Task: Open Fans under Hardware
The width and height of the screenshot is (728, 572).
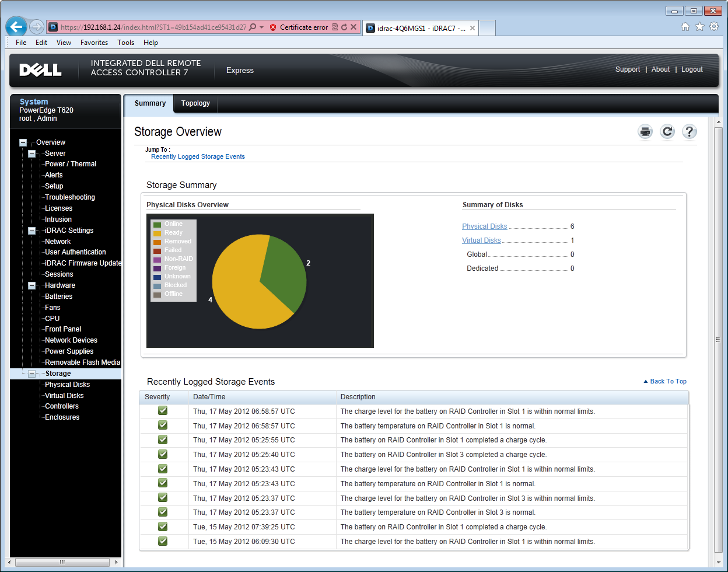Action: tap(52, 308)
